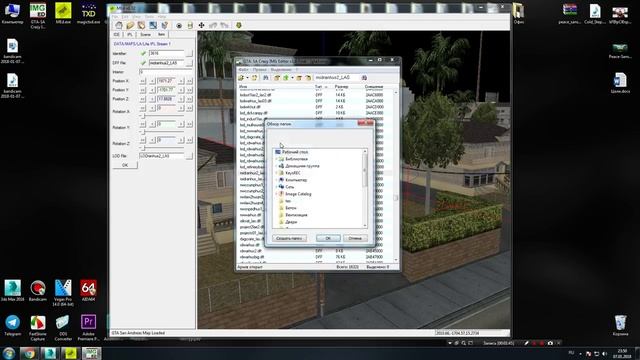Image resolution: width=640 pixels, height=360 pixels.
Task: Open 3ds Max 2018 desktop shortcut
Action: pos(12,290)
